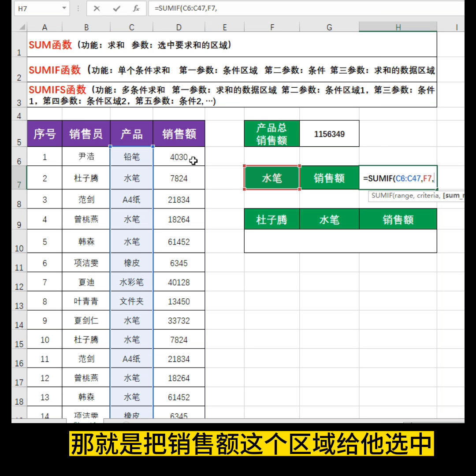Select column E header

click(225, 27)
